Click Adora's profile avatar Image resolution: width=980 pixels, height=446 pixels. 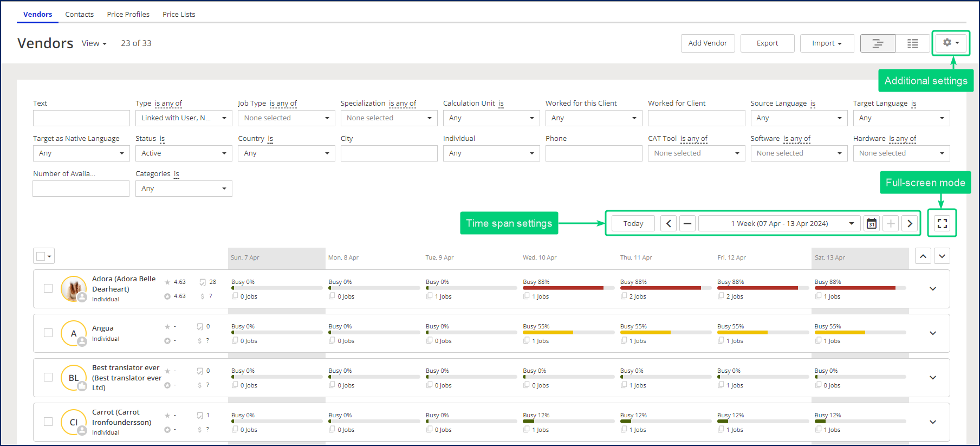pos(74,289)
